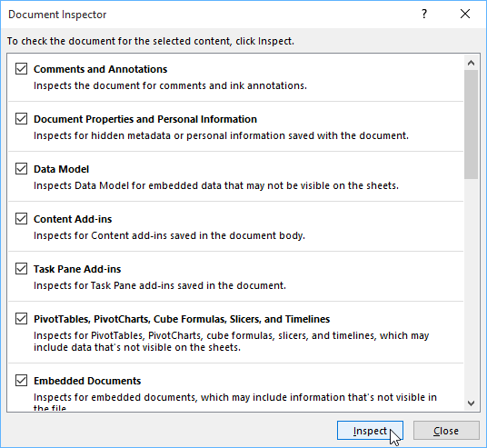Close the Document Inspector with the X
This screenshot has height=448, width=487.
point(465,14)
